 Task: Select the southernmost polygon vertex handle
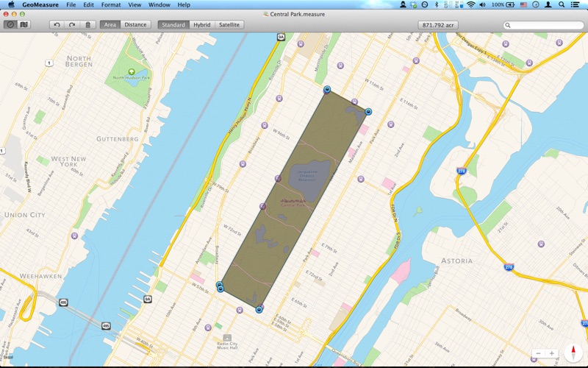[x=259, y=309]
